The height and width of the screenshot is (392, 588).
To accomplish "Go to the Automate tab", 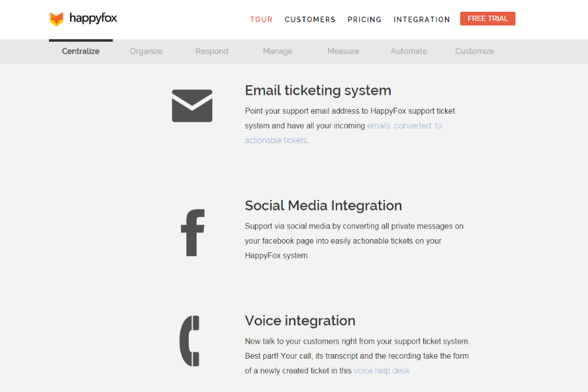I will (409, 51).
